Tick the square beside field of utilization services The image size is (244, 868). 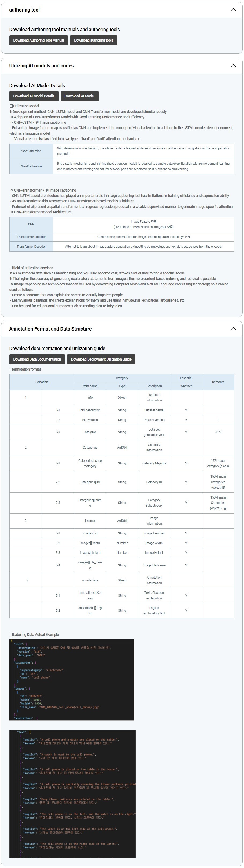click(x=11, y=268)
